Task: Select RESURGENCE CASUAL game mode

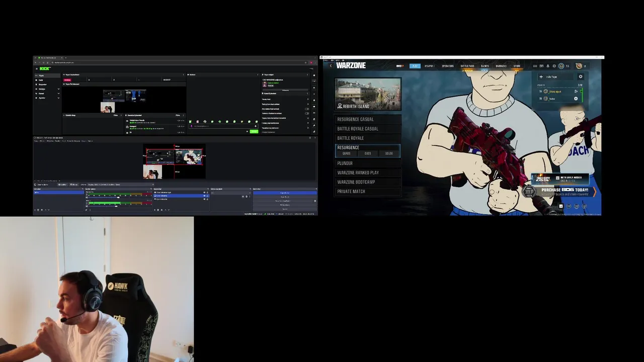Action: click(x=368, y=120)
